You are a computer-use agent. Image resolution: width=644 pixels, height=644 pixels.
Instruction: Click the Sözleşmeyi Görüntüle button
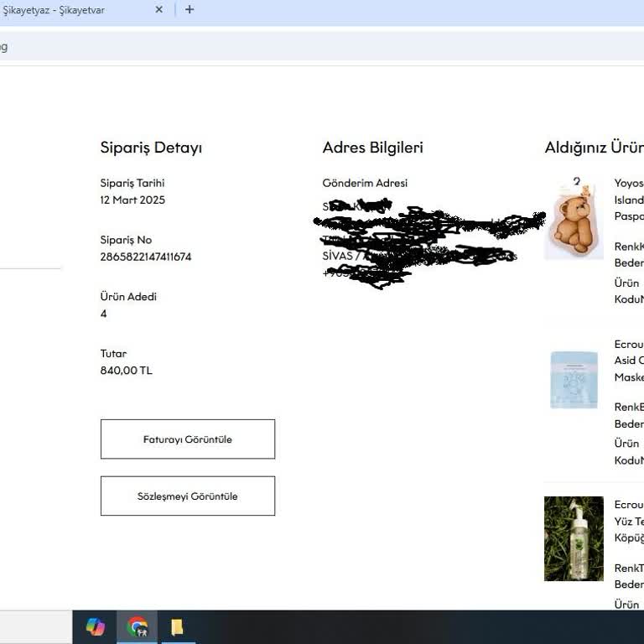tap(188, 496)
